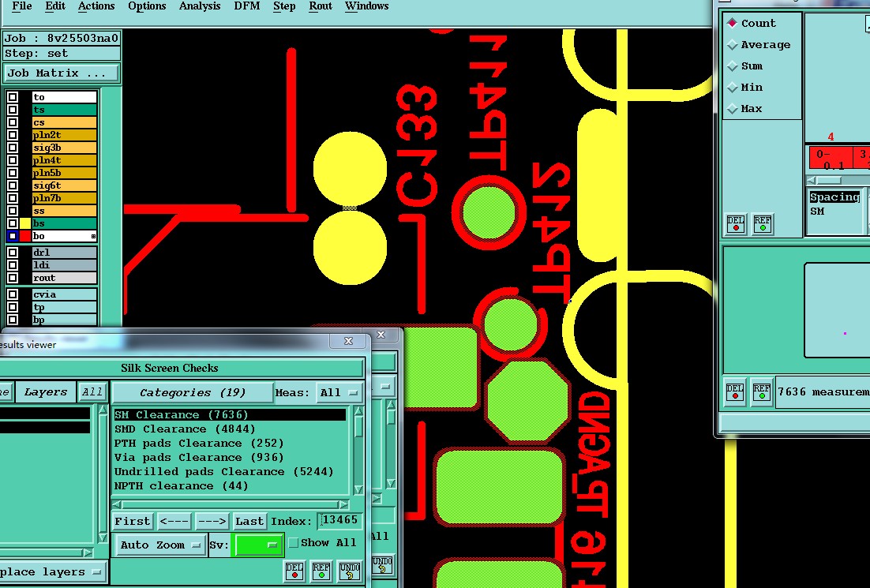Screen dimensions: 870x588
Task: Enable the Show All checkbox
Action: pyautogui.click(x=294, y=542)
